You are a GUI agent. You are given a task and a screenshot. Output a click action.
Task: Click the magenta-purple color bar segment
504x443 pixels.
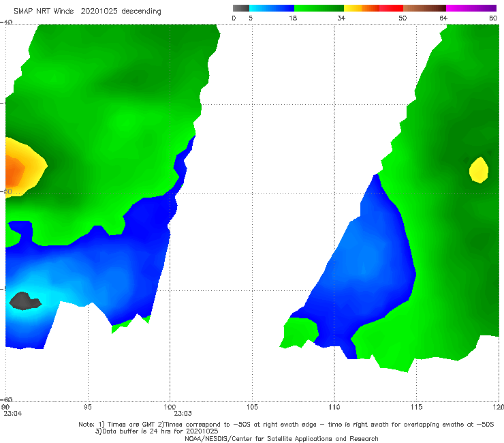(x=471, y=8)
